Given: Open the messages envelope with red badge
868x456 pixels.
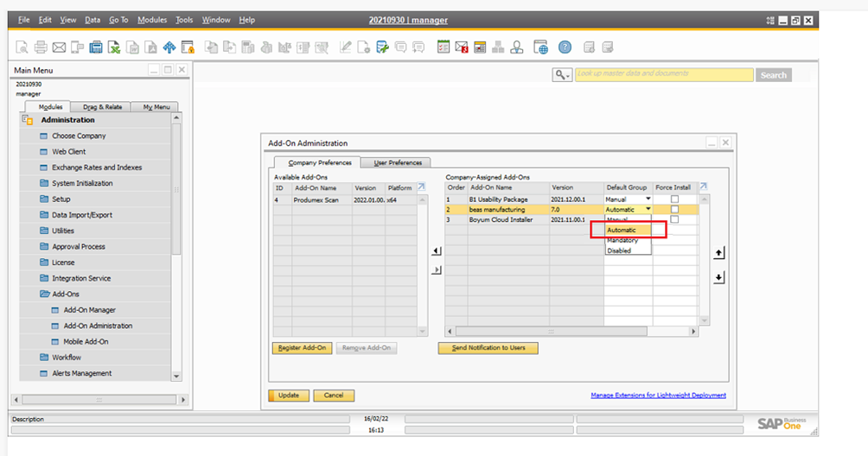Looking at the screenshot, I should point(462,47).
